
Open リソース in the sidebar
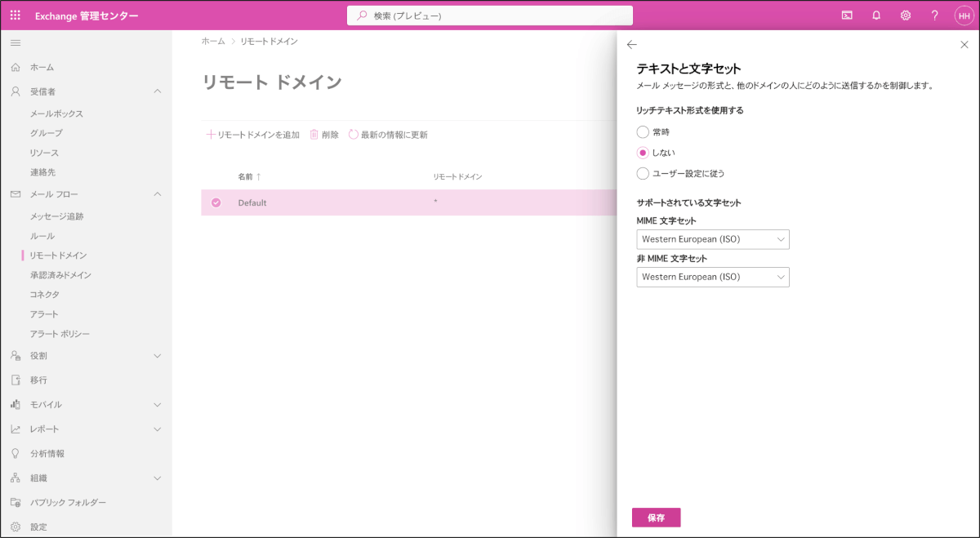[44, 153]
